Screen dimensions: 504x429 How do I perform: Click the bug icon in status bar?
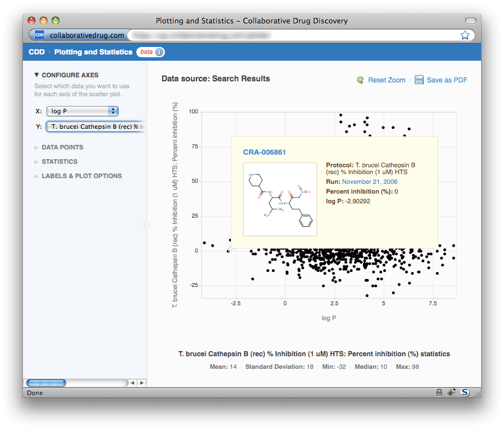[452, 392]
